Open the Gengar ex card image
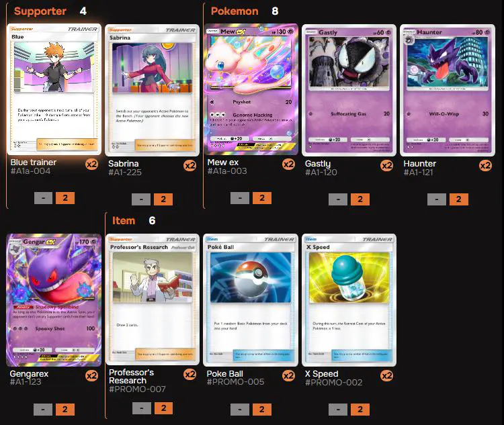The height and width of the screenshot is (425, 504). click(x=54, y=300)
